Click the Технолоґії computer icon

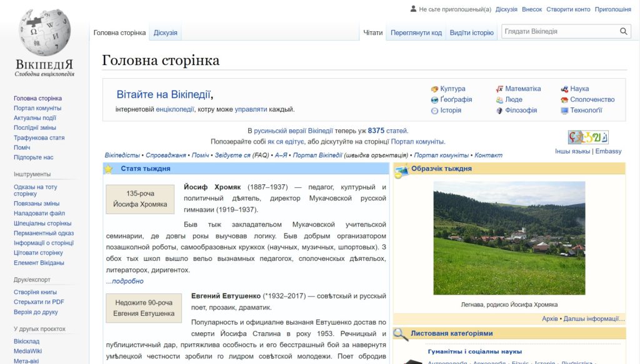point(564,111)
